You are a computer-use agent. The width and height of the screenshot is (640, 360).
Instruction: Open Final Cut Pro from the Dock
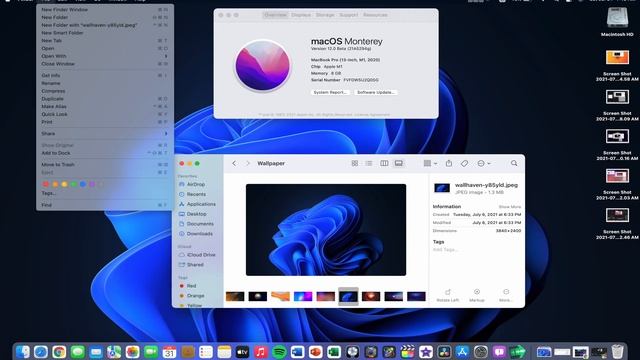407,352
